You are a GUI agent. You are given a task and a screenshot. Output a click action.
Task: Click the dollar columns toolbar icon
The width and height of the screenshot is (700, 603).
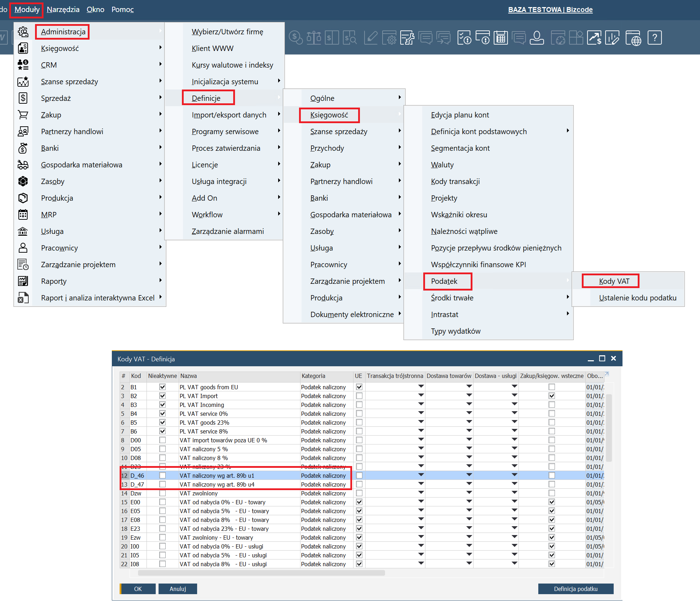[x=332, y=38]
